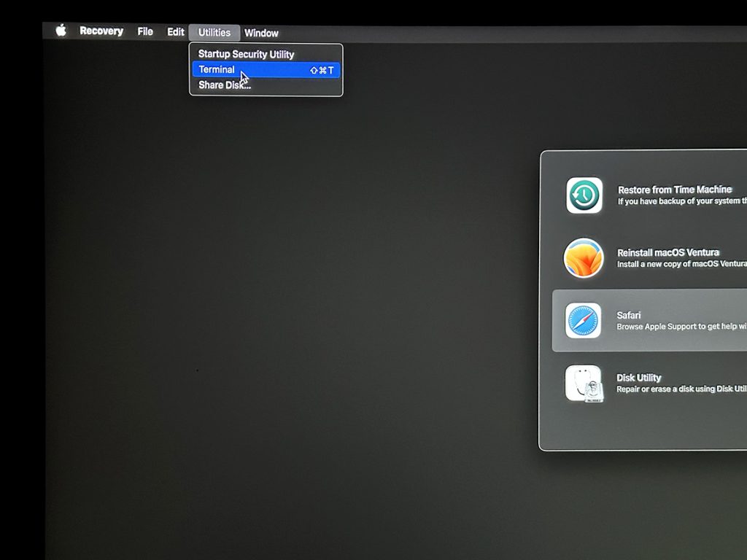Select the Reinstall macOS Ventura title
Viewport: 747px width, 560px height.
(667, 252)
